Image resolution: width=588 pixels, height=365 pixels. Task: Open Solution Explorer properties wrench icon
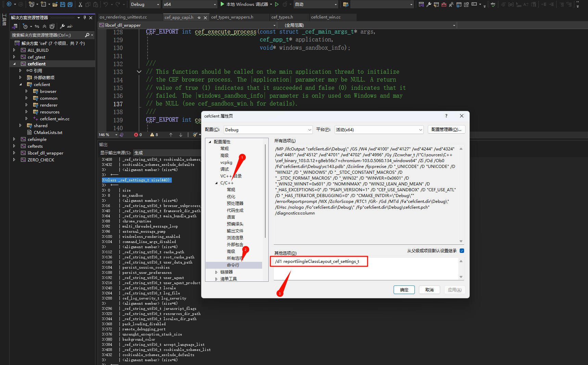point(63,26)
